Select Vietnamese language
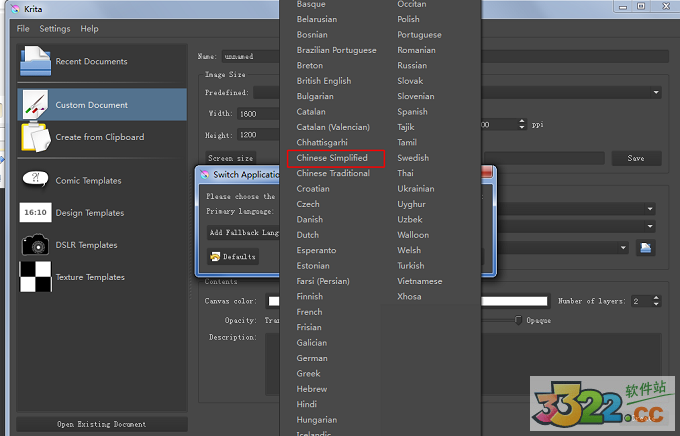 tap(420, 281)
